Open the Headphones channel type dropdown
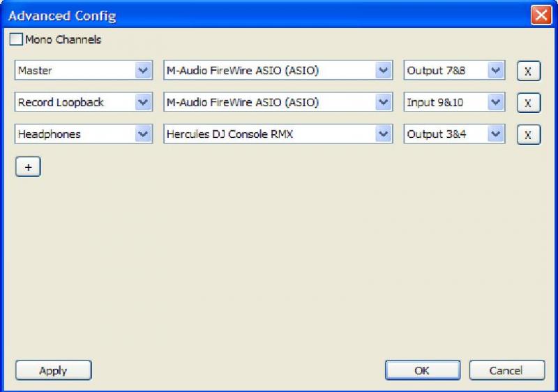This screenshot has width=558, height=392. pyautogui.click(x=84, y=134)
